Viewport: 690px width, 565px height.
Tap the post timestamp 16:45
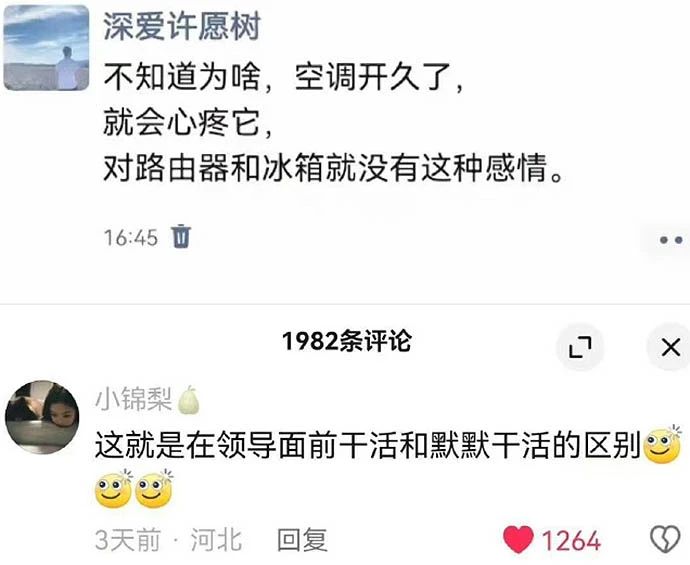[131, 238]
